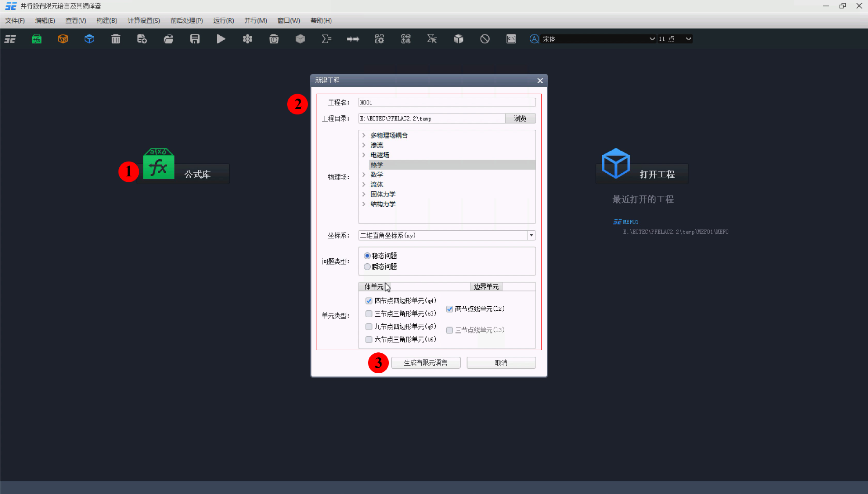
Task: Expand the 多物理场耦合 tree node
Action: point(364,135)
